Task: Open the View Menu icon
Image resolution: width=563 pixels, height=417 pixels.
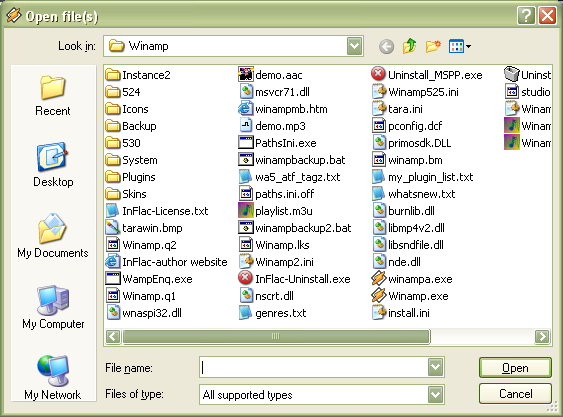Action: point(460,46)
